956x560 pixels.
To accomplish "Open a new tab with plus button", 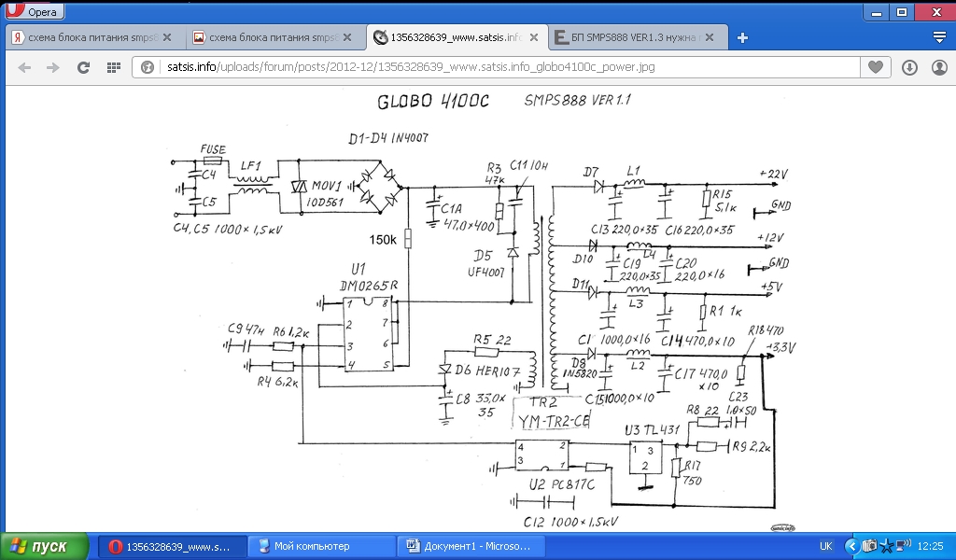I will (743, 37).
